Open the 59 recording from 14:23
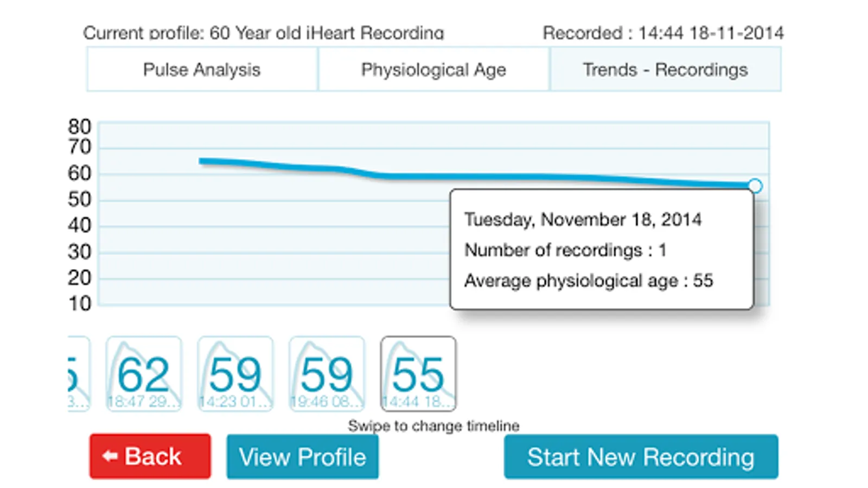 235,374
